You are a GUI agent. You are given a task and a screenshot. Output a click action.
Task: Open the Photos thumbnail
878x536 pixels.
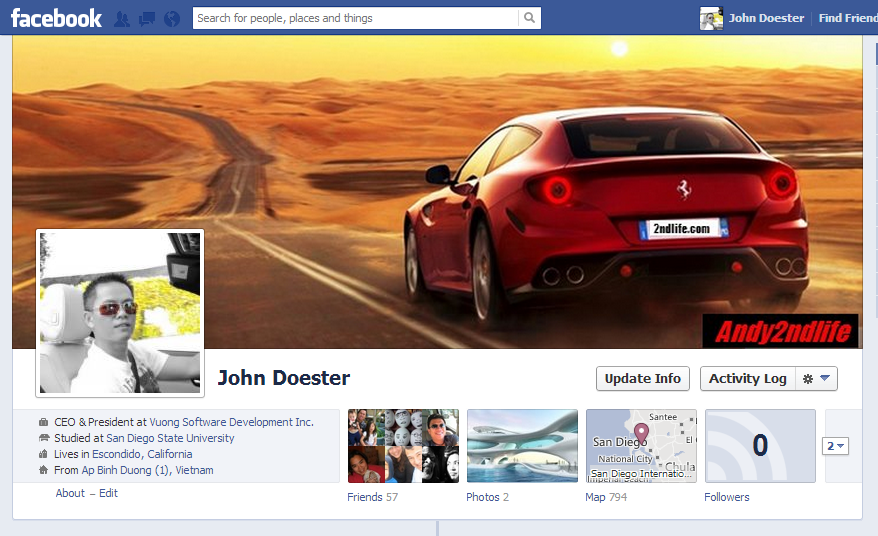pos(522,446)
